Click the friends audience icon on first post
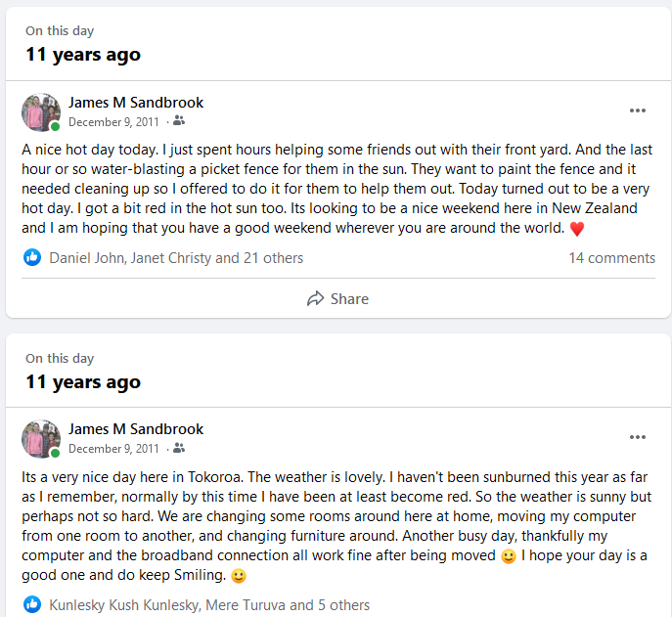This screenshot has height=617, width=672. tap(179, 121)
